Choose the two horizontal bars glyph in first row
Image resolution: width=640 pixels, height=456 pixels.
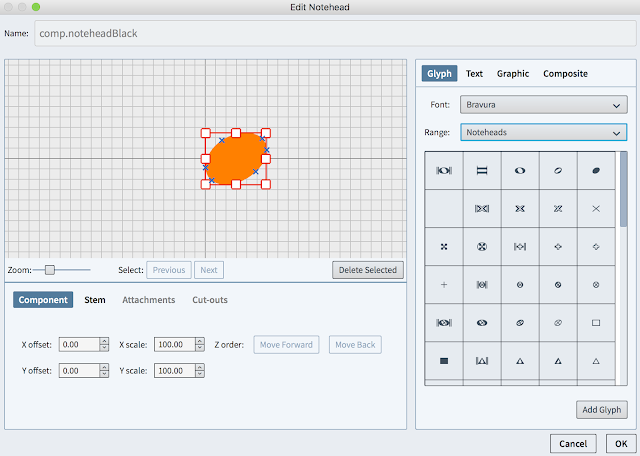tap(481, 171)
